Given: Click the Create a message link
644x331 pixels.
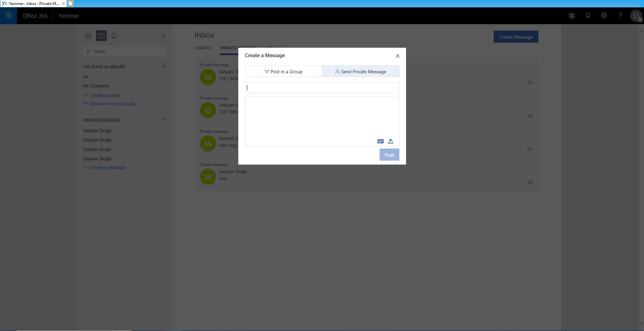Looking at the screenshot, I should [105, 167].
